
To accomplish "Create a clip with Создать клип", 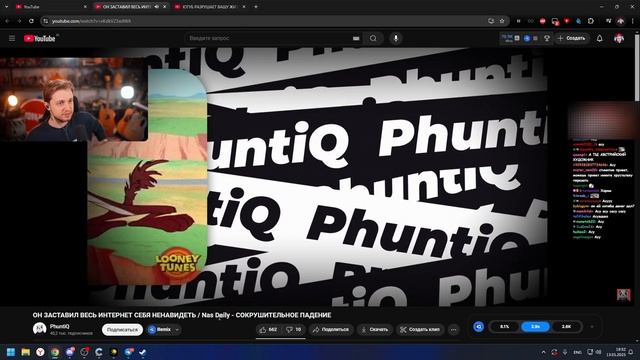I will pyautogui.click(x=420, y=329).
